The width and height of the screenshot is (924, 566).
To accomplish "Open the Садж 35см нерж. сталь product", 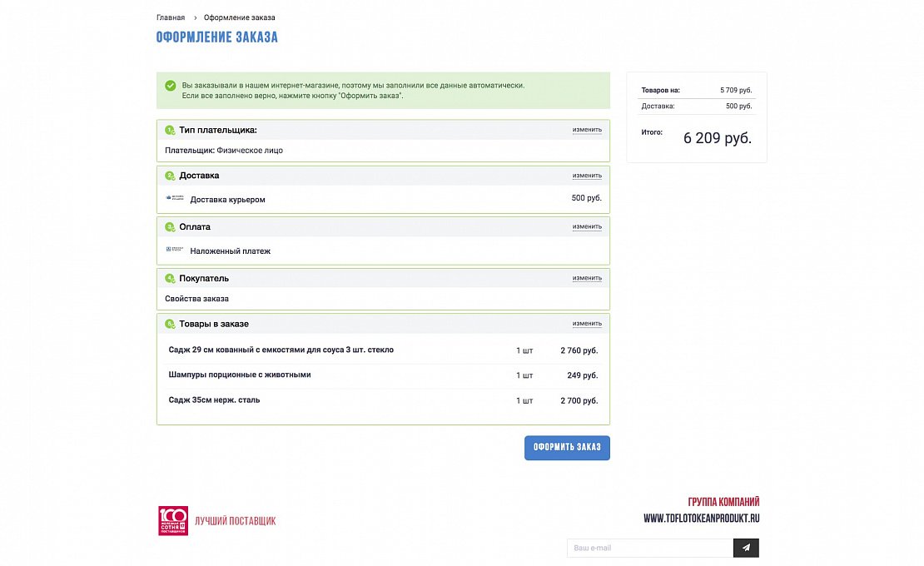I will click(214, 400).
